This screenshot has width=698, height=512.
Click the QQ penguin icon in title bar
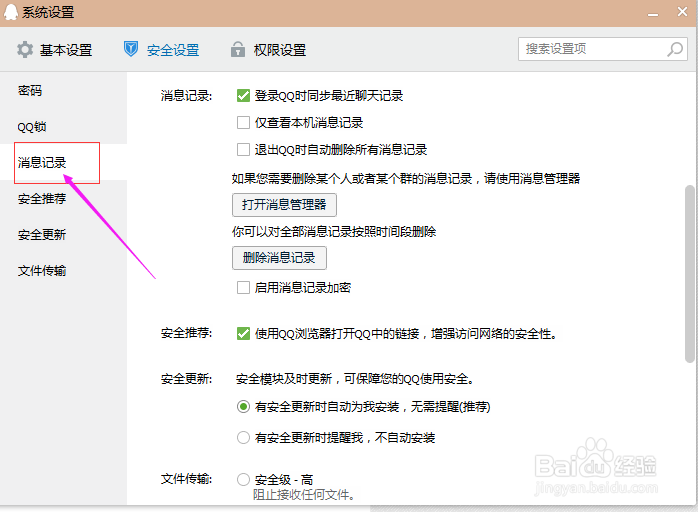pos(11,12)
